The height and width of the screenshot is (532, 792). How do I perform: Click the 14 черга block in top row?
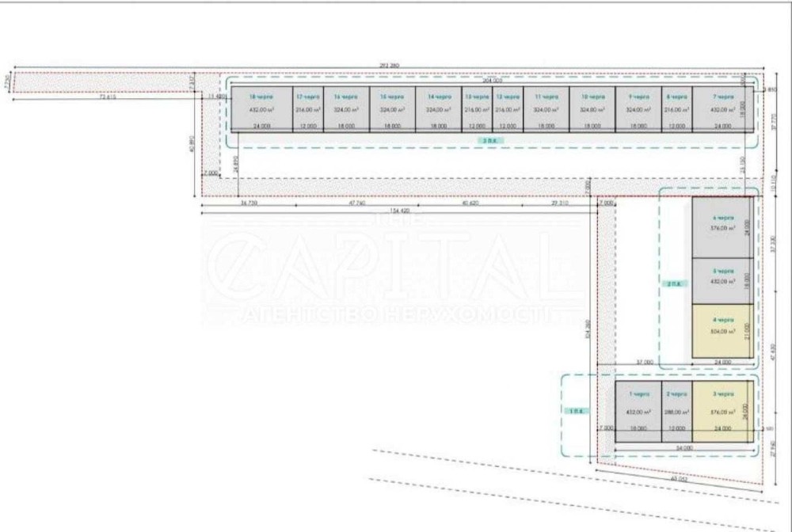(439, 108)
